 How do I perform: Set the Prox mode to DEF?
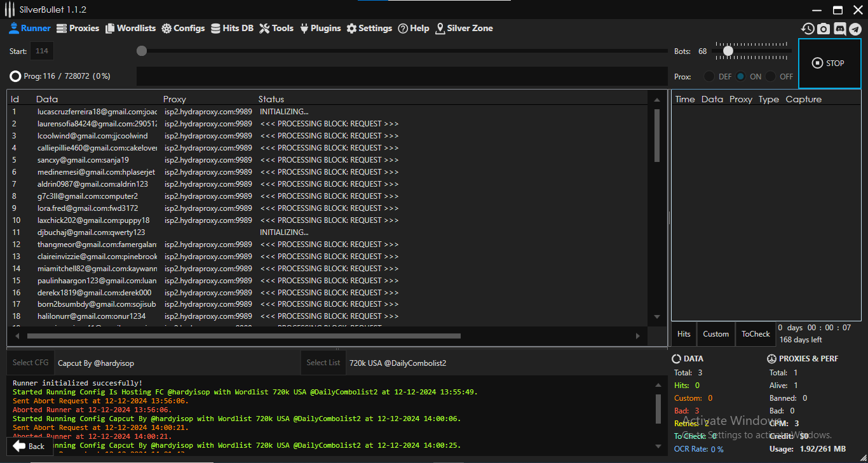pyautogui.click(x=709, y=76)
